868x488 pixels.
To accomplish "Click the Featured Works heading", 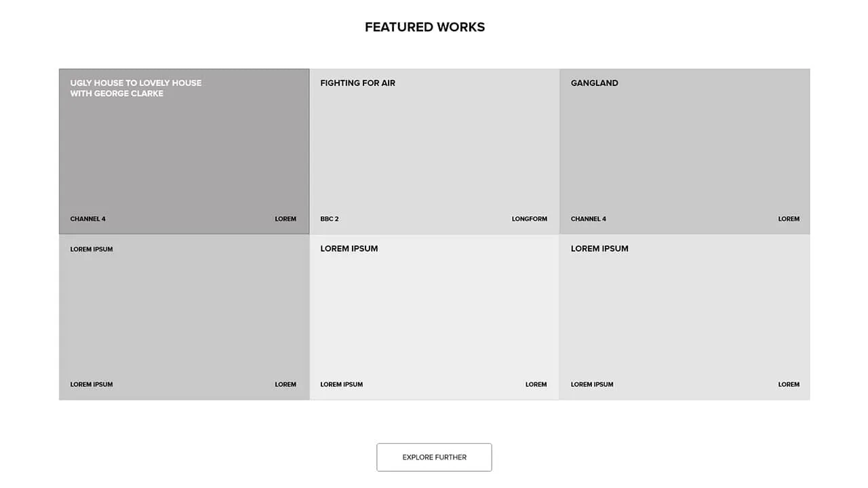I will point(425,27).
